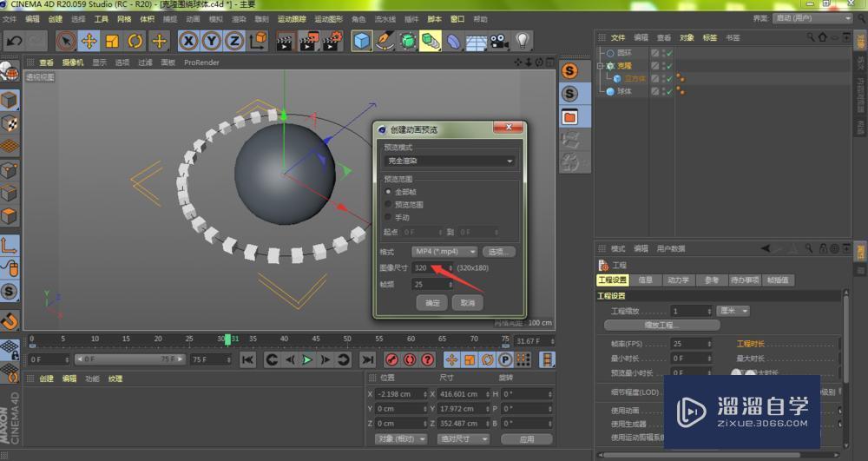
Task: Click the Floor environment grid icon
Action: tap(476, 42)
